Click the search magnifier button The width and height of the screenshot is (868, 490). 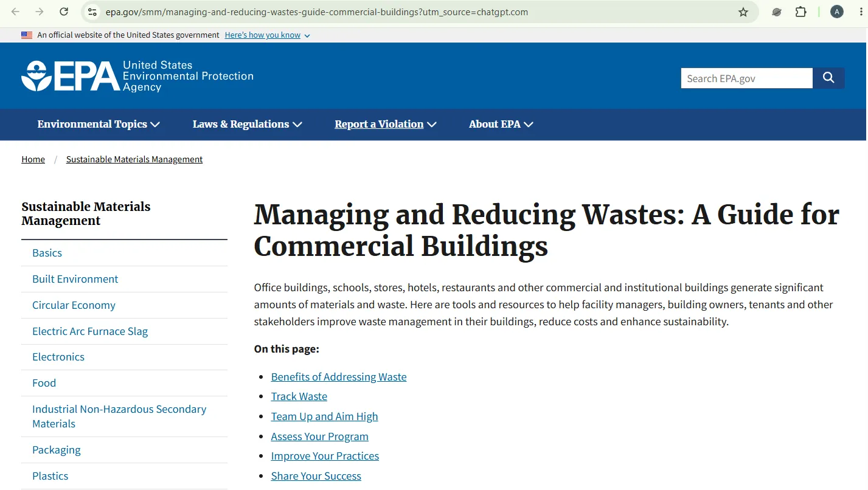828,78
